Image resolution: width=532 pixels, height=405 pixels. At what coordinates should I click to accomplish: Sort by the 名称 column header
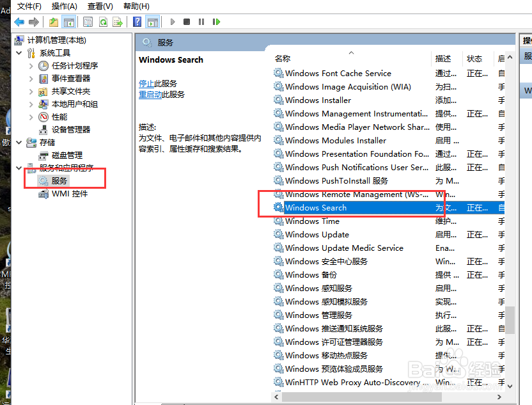(x=351, y=59)
